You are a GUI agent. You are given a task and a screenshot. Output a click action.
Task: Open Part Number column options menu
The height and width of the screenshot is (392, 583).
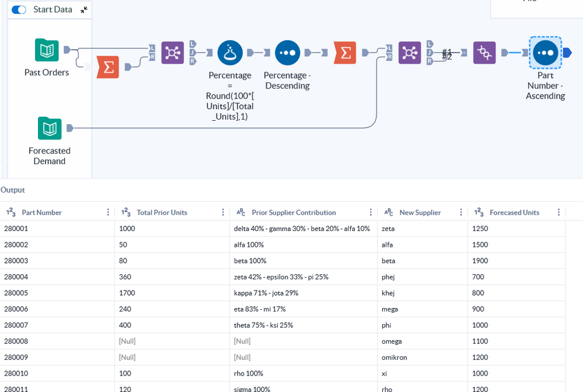[x=108, y=212]
